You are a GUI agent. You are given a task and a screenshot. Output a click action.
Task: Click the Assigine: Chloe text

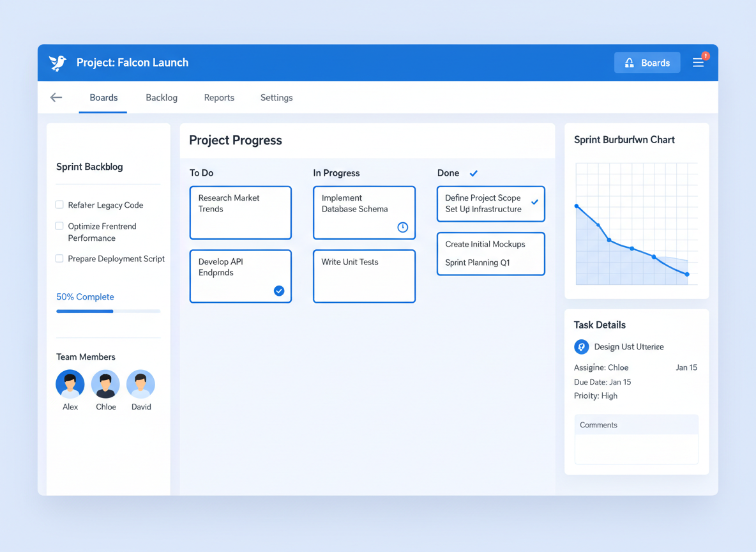[601, 367]
